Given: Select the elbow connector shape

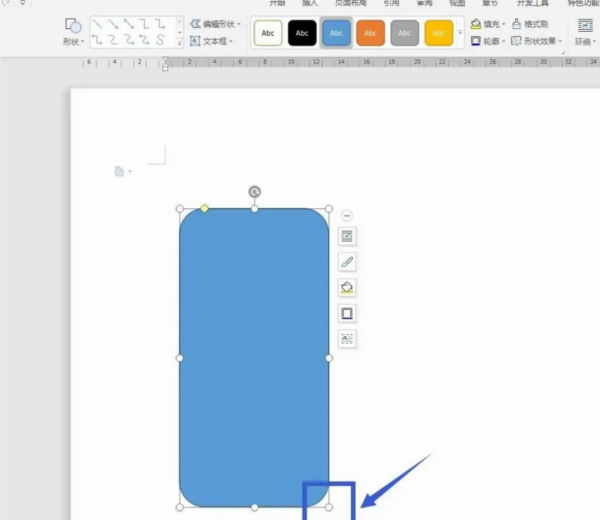Looking at the screenshot, I should [144, 25].
